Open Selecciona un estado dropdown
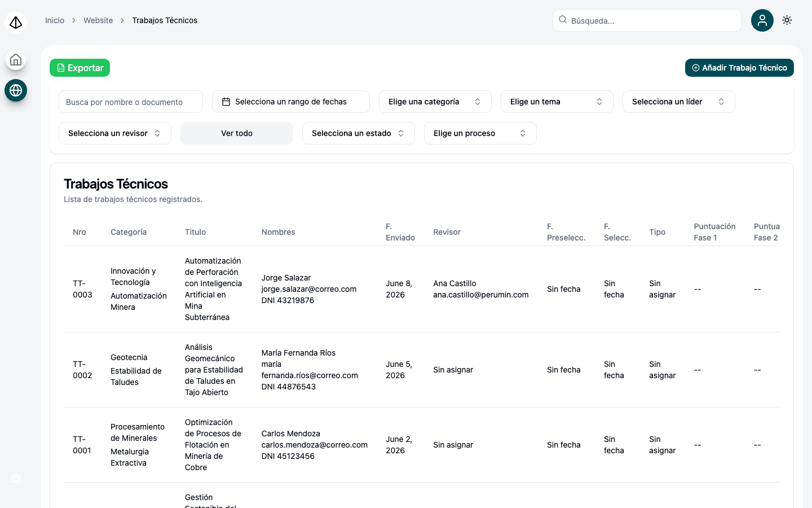Screen dimensions: 812x508 [x=359, y=133]
